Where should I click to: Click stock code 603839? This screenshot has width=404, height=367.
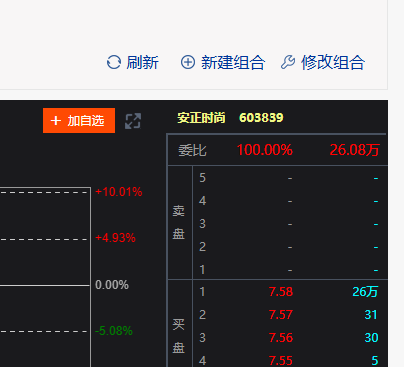(x=261, y=118)
